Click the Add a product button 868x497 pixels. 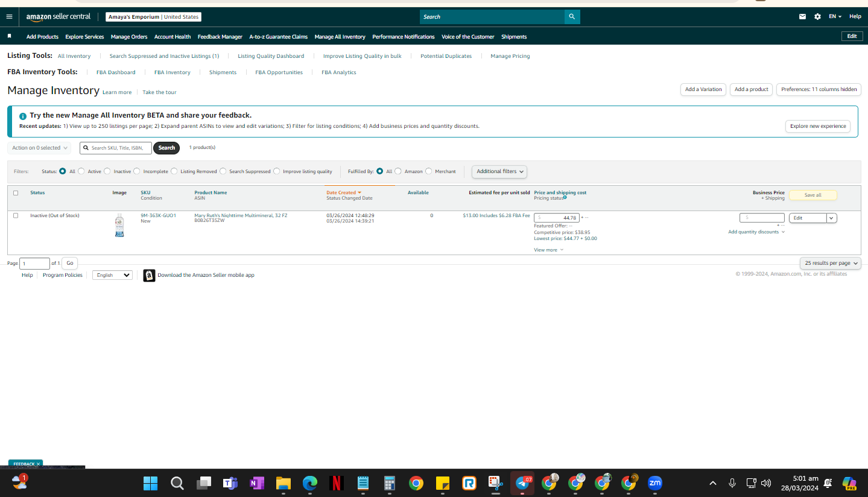(752, 89)
